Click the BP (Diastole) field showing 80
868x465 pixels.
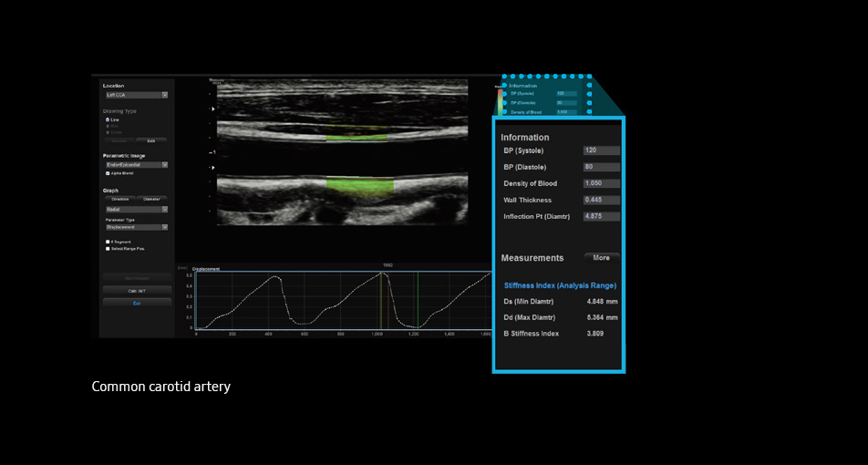point(601,167)
